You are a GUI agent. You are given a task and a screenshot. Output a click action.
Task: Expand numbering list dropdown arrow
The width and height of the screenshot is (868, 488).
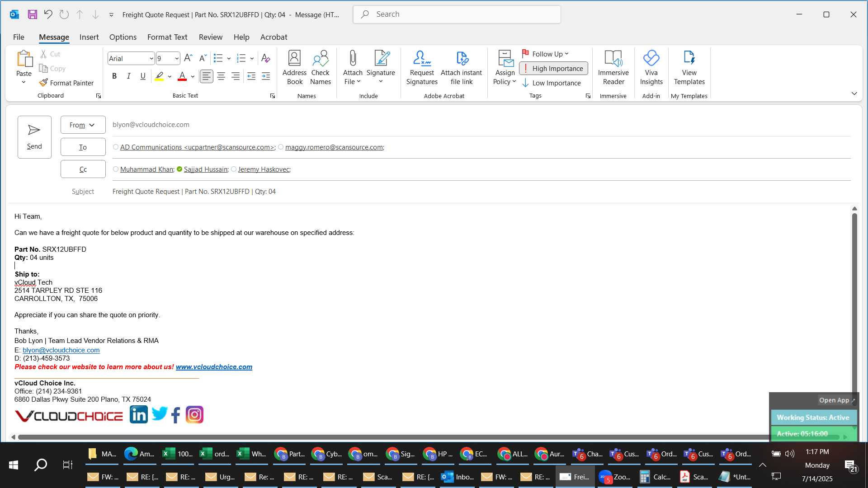tap(252, 58)
